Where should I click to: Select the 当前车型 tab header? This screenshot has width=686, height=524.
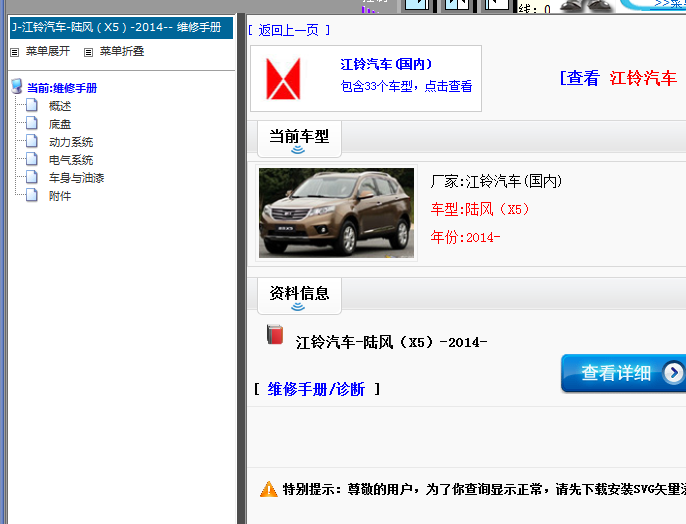(299, 139)
